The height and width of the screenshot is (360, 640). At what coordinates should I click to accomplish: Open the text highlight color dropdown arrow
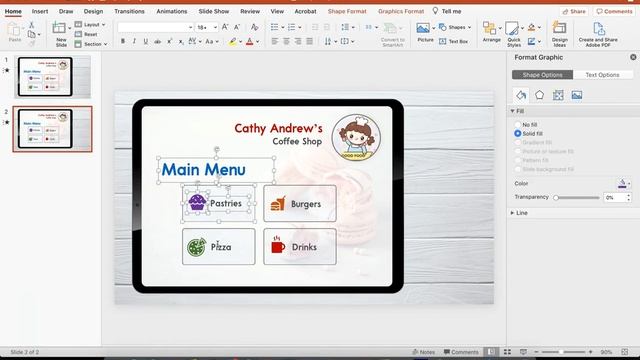(240, 42)
